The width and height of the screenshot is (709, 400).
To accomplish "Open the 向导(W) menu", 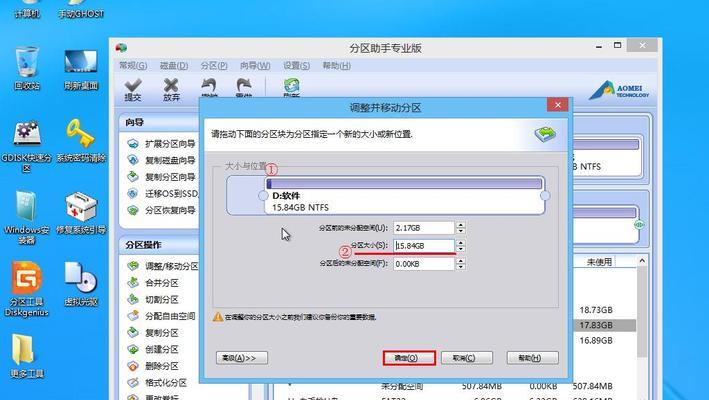I will coord(255,66).
